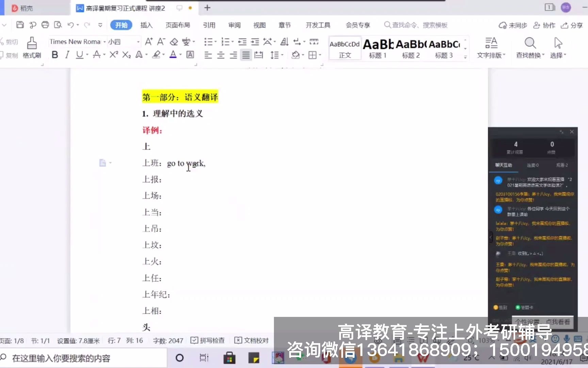Click distributed alignment icon
Screen dimensions: 588x368
[x=259, y=55]
